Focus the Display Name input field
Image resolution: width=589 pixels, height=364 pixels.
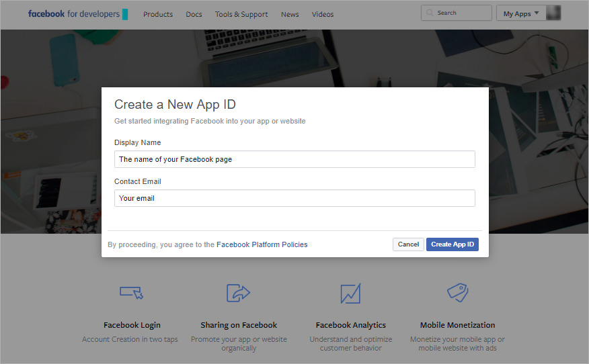tap(294, 159)
